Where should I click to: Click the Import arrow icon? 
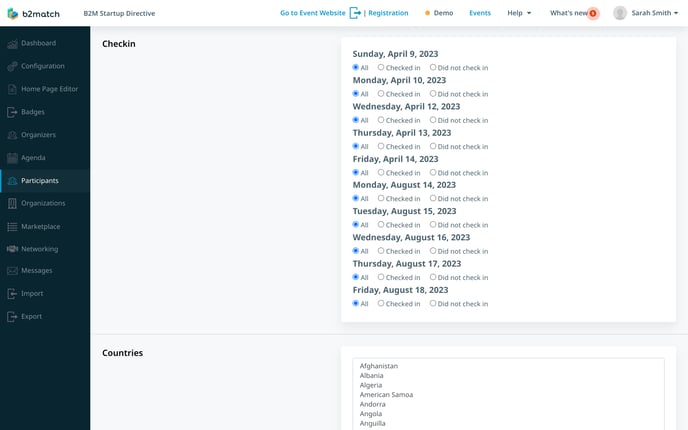pos(12,294)
